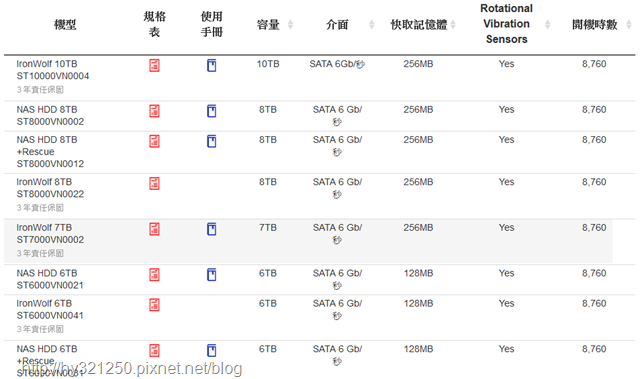Open the spec sheet for IronWolf 8TB ST8000VN0022
Viewport: 640px width, 379px height.
(154, 184)
